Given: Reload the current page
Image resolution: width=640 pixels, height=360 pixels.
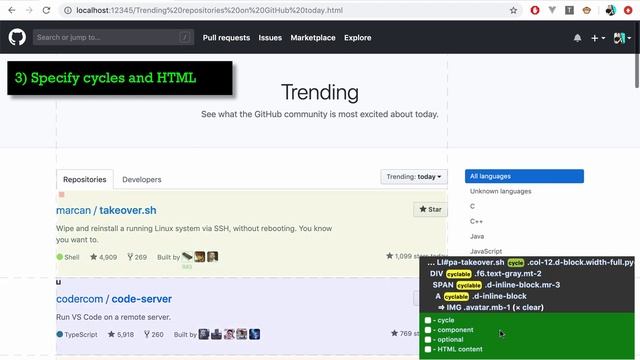Looking at the screenshot, I should pyautogui.click(x=46, y=10).
